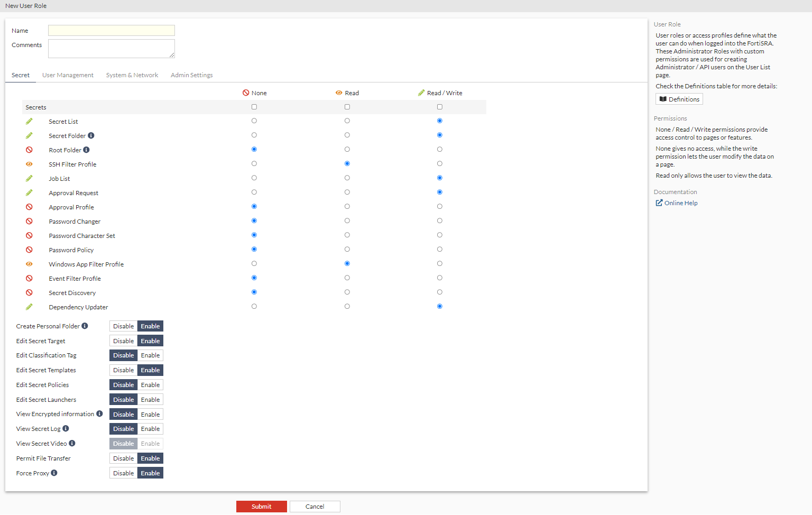Enable Edit Classification Tag

pos(150,355)
